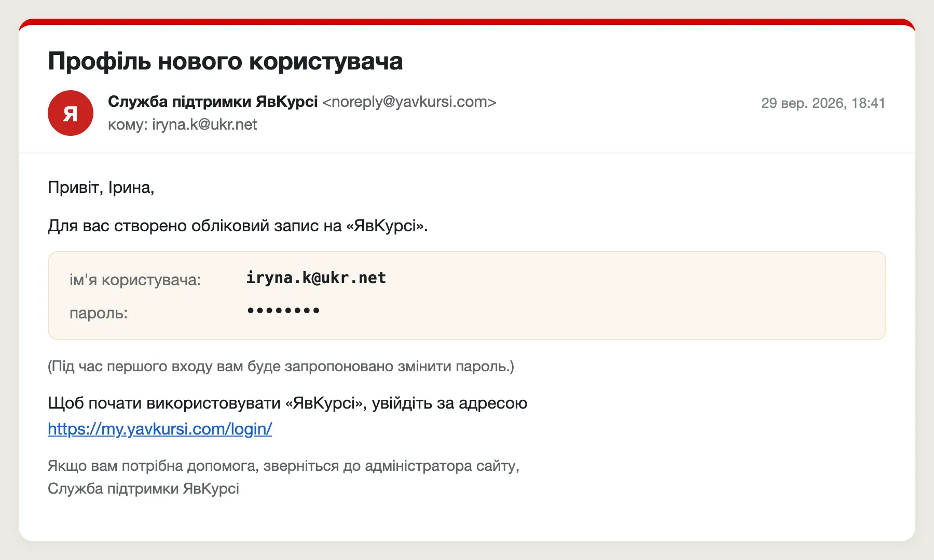Click the line Щоб почати використовувати «ЯвКурсі»
This screenshot has height=560, width=934.
pos(287,403)
